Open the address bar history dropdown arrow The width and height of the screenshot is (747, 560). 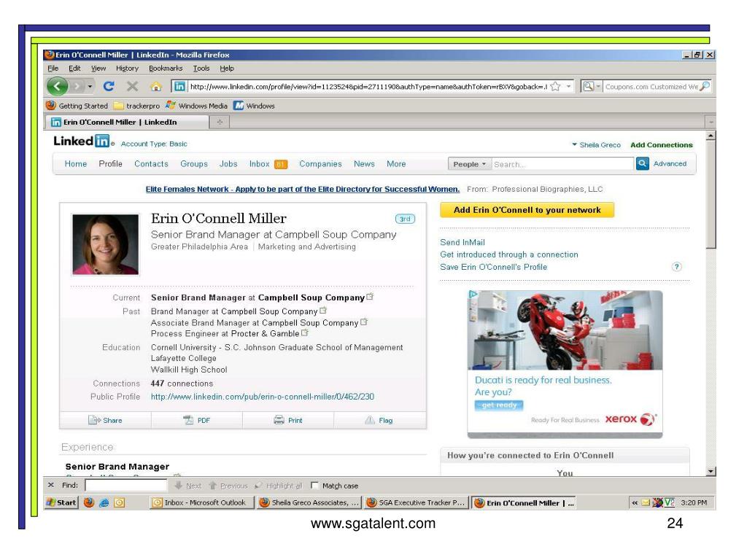(x=568, y=87)
